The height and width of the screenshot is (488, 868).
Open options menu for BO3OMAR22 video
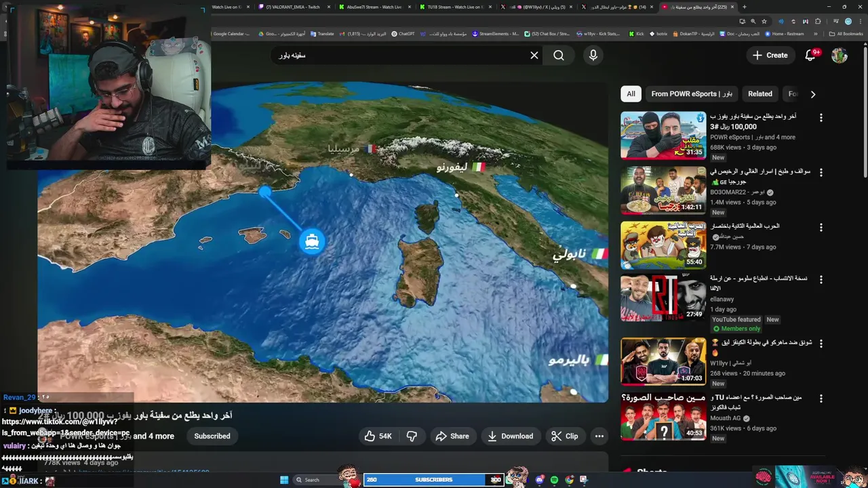coord(821,173)
